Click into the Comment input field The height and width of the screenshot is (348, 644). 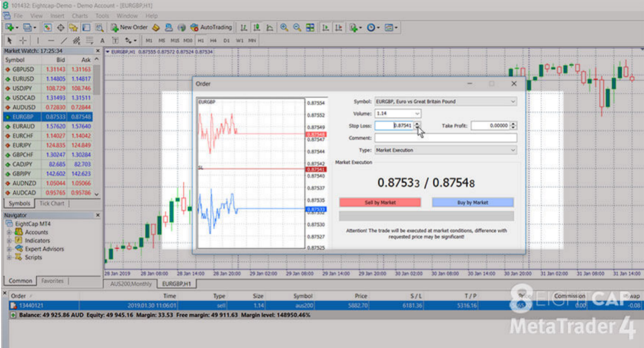pyautogui.click(x=445, y=138)
